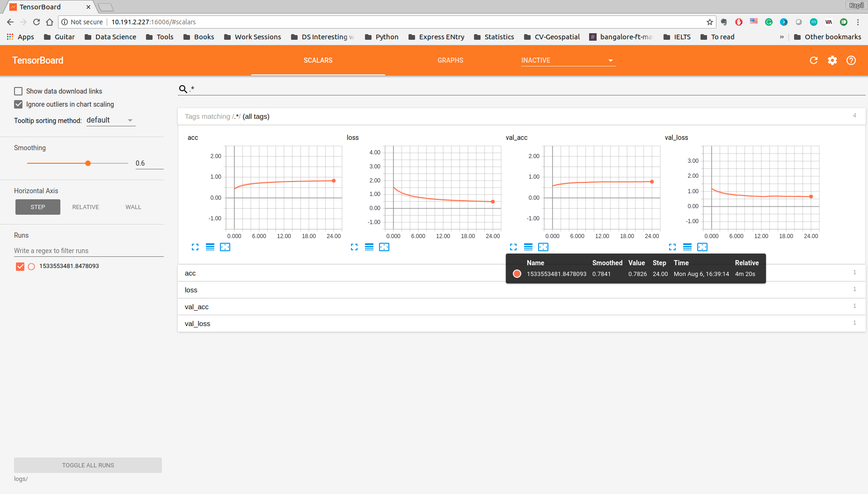The image size is (868, 494).
Task: Open Tooltip sorting method dropdown
Action: (x=110, y=120)
